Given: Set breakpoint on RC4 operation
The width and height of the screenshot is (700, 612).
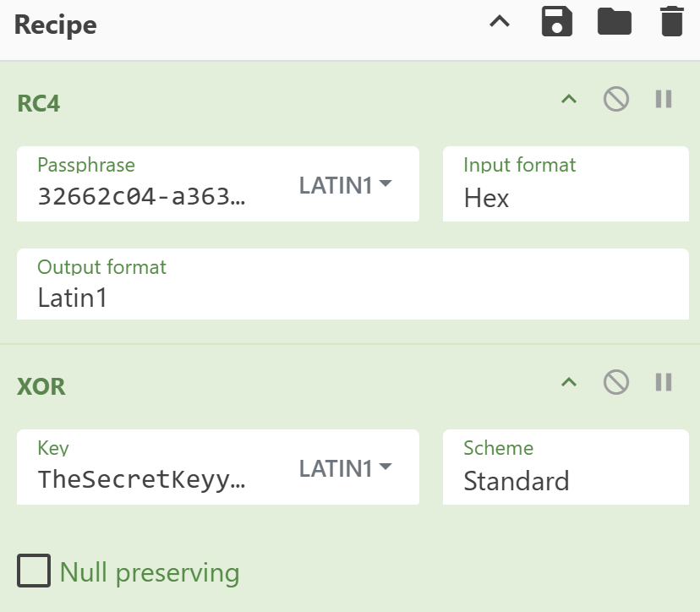Looking at the screenshot, I should 664,100.
